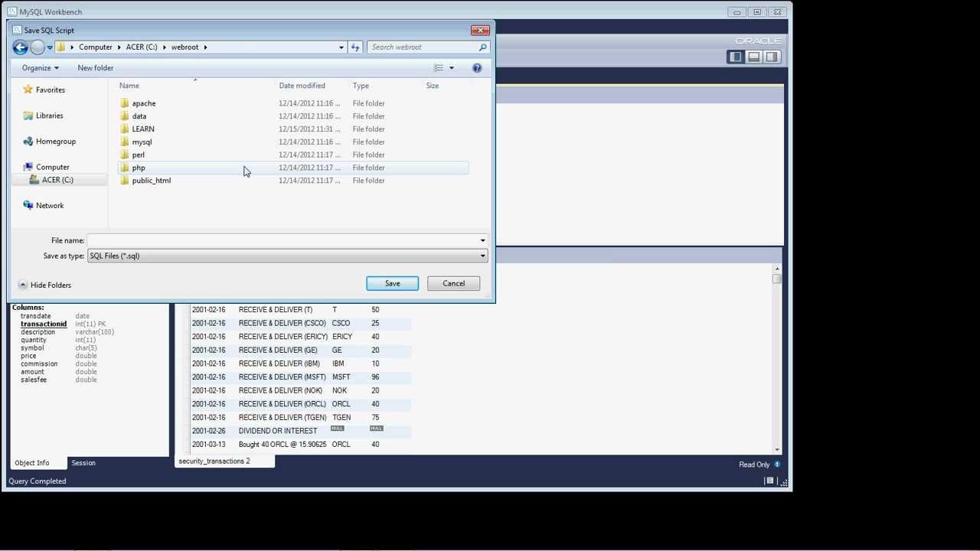Click the Back arrow in Save dialog
This screenshot has height=551, width=980.
pyautogui.click(x=21, y=47)
